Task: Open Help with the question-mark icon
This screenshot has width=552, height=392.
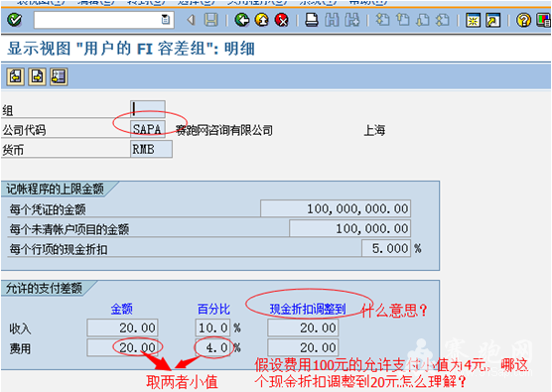Action: pyautogui.click(x=523, y=20)
